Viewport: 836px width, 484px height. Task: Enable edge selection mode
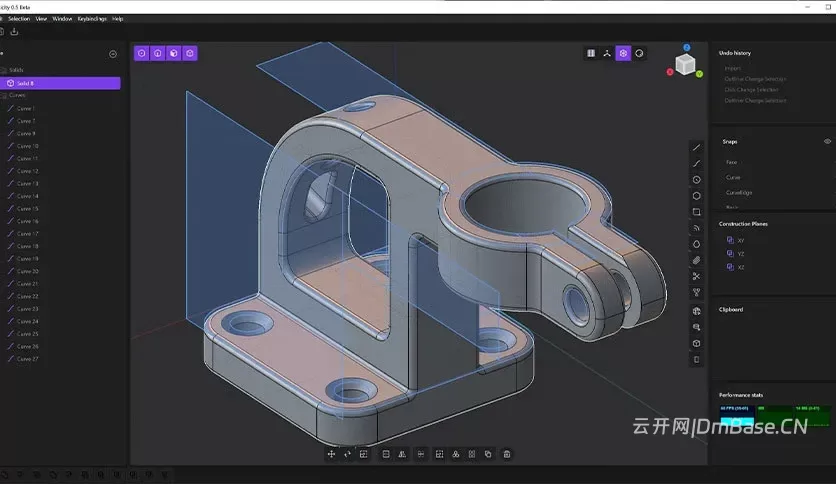point(158,53)
